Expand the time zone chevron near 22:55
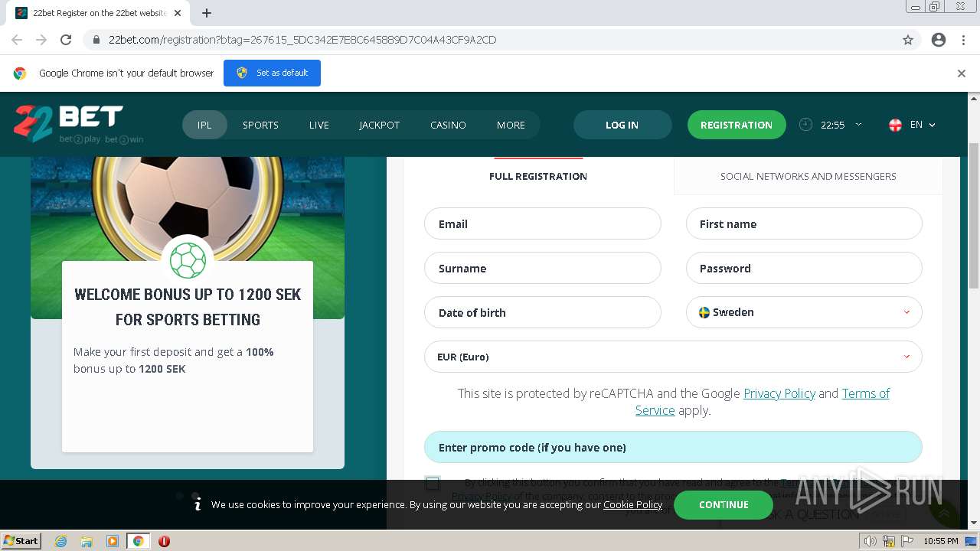The width and height of the screenshot is (980, 551). point(858,124)
